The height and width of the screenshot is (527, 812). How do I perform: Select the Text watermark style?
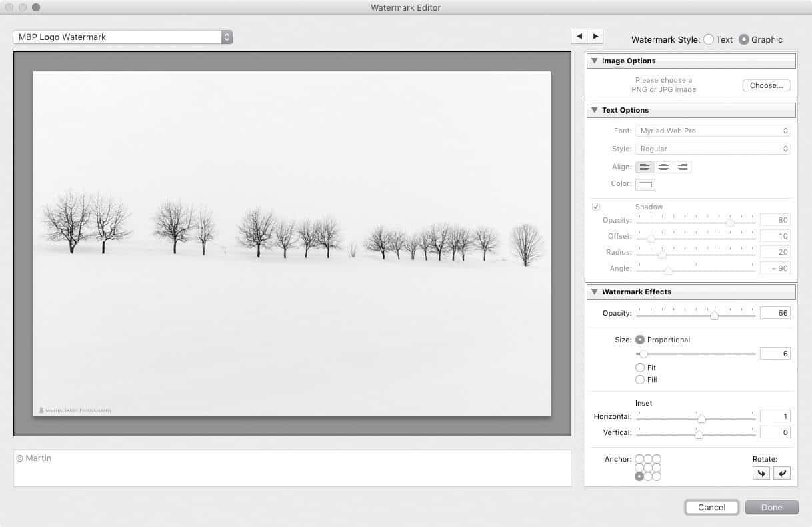click(x=709, y=39)
